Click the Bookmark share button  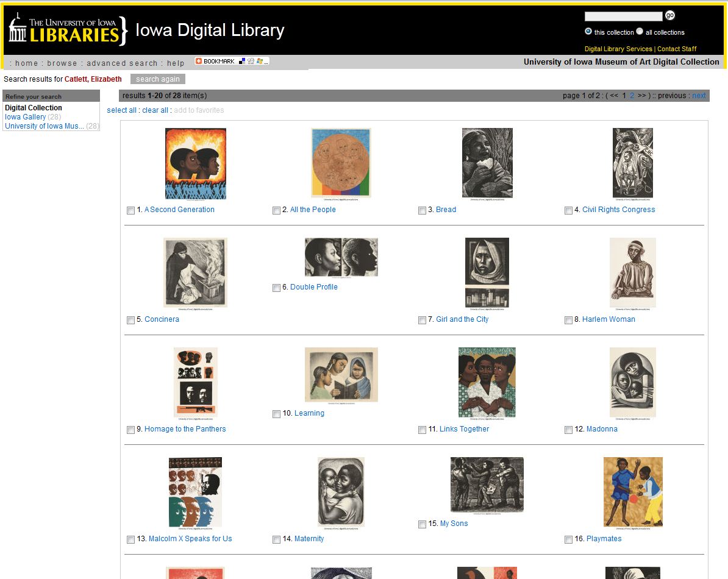coord(232,62)
